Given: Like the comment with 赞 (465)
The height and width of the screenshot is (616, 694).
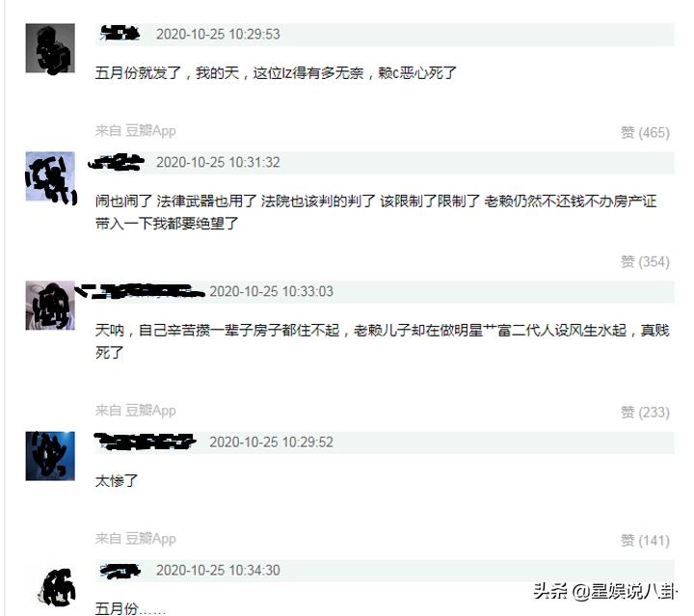Looking at the screenshot, I should pyautogui.click(x=645, y=132).
